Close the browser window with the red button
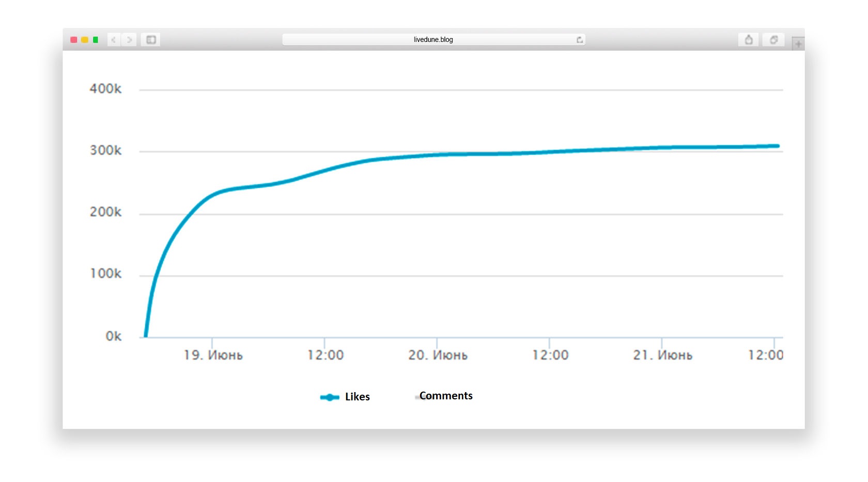The image size is (868, 482). (x=74, y=40)
